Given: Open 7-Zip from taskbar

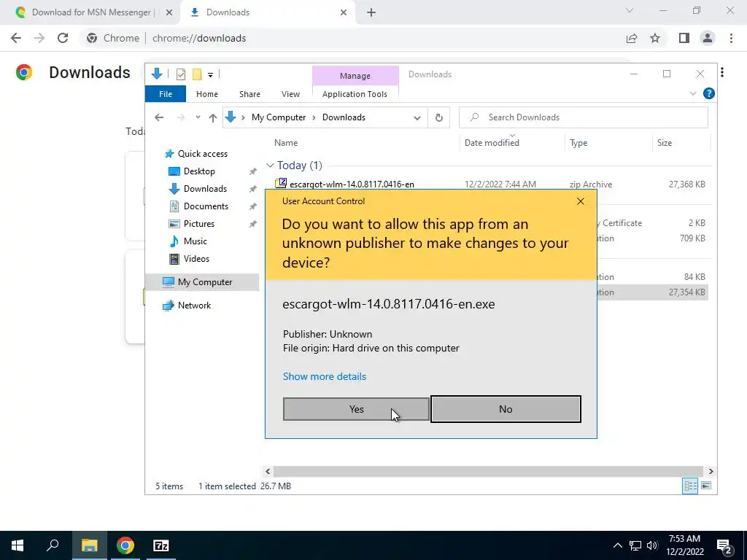Looking at the screenshot, I should click(161, 545).
